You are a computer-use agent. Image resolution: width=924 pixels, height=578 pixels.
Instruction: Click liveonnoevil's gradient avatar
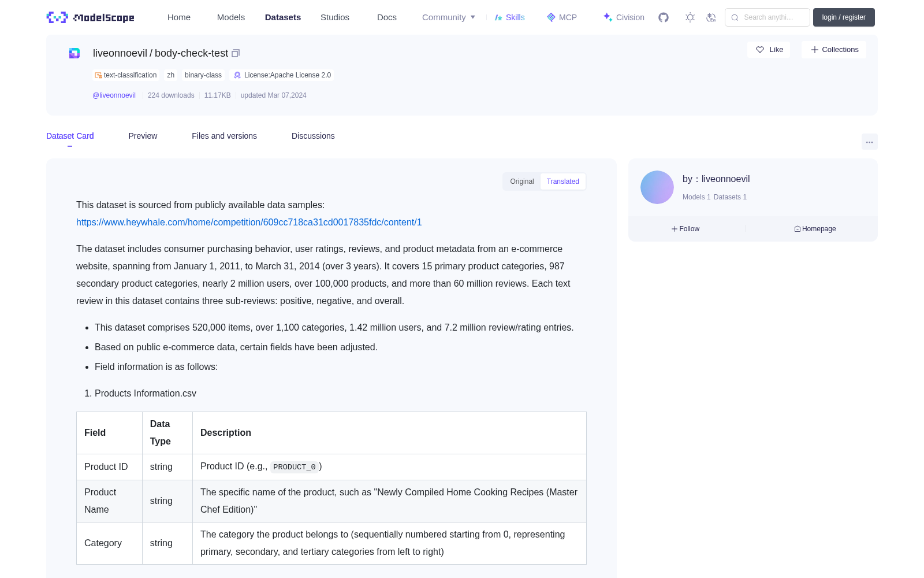657,187
